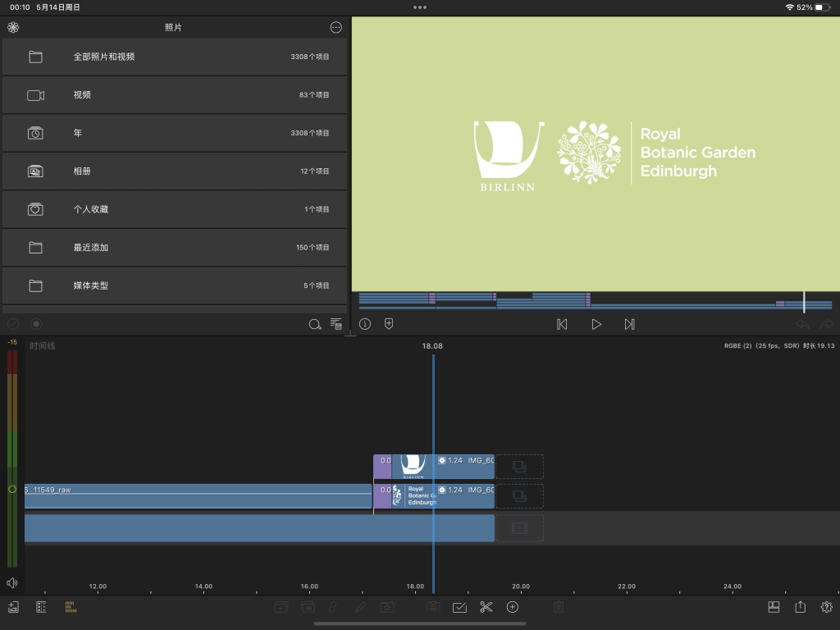Click the 12.00 mark on the timeline ruler

[98, 587]
